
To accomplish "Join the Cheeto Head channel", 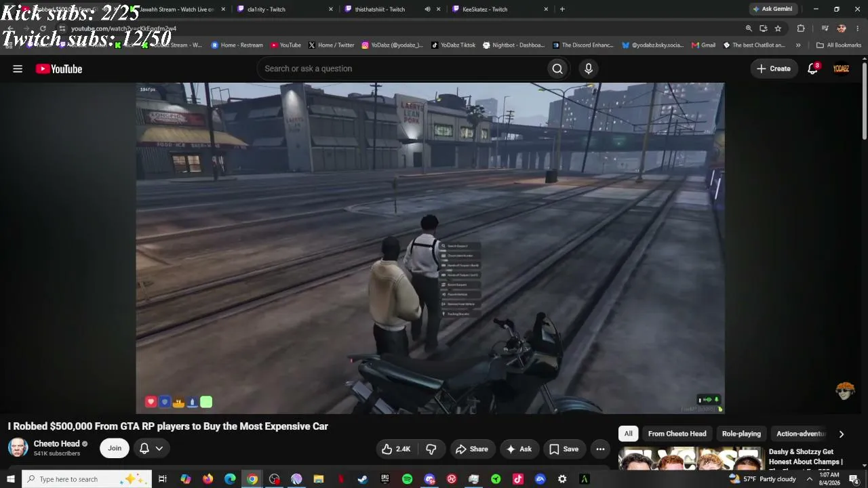I will pos(115,449).
